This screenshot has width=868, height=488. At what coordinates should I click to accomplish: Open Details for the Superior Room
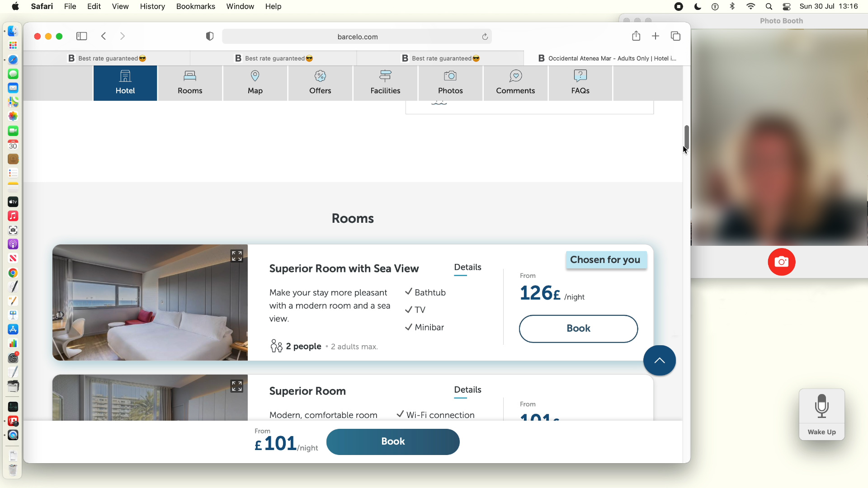coord(467,389)
